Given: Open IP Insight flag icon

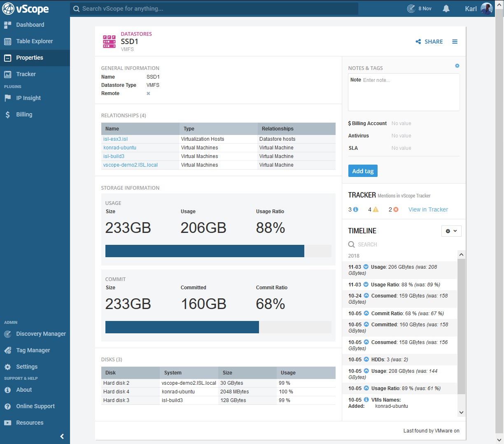Looking at the screenshot, I should tap(7, 98).
